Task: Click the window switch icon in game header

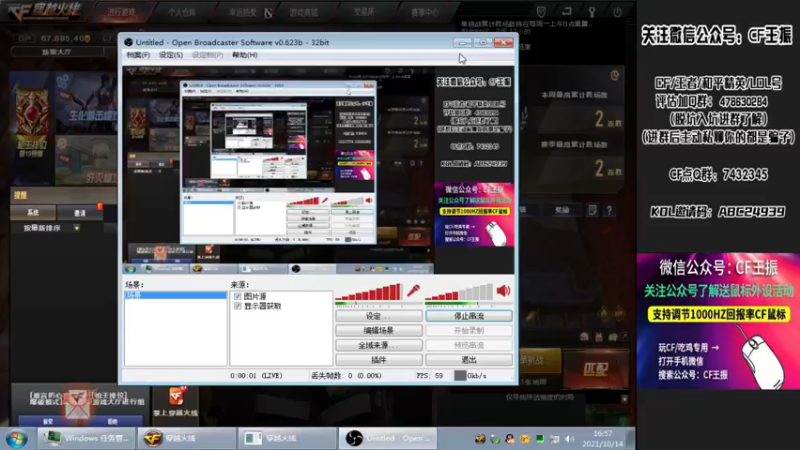Action: (x=567, y=11)
